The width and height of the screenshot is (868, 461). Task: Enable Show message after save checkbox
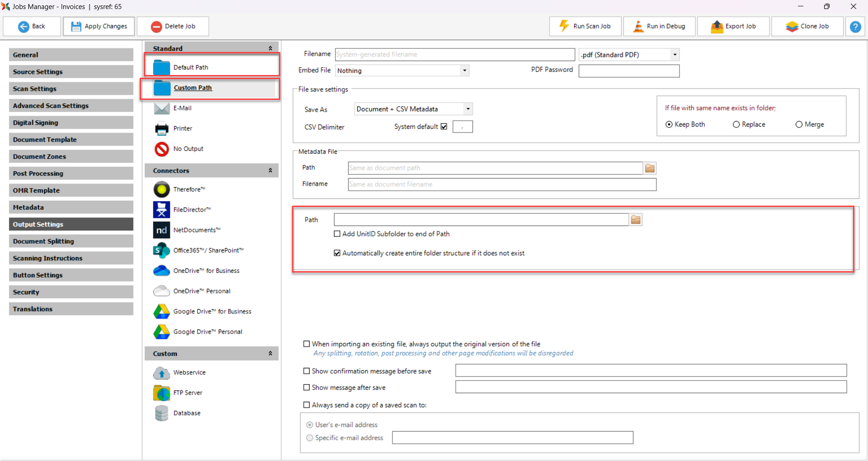pyautogui.click(x=307, y=387)
